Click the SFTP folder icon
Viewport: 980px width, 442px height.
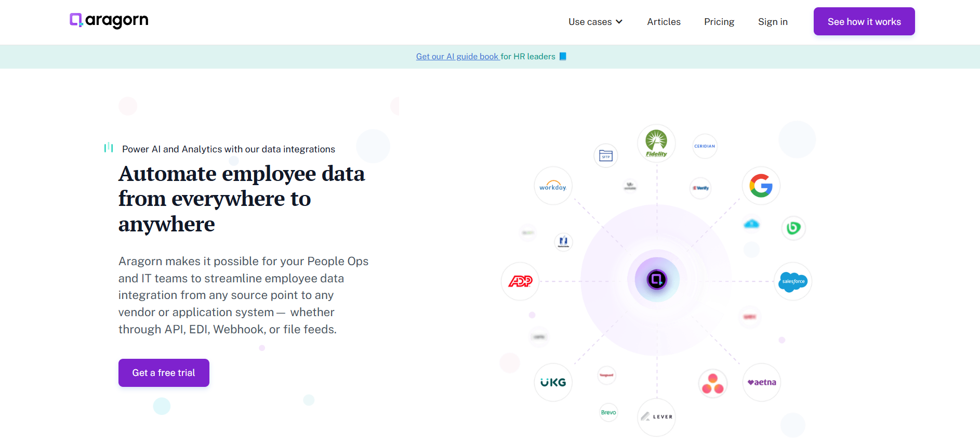[606, 155]
